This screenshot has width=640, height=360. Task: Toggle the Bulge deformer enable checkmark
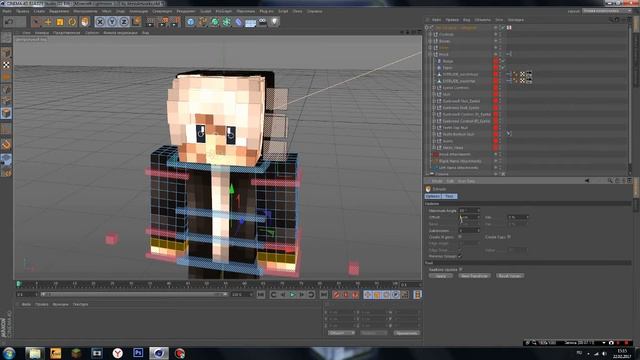[x=503, y=61]
